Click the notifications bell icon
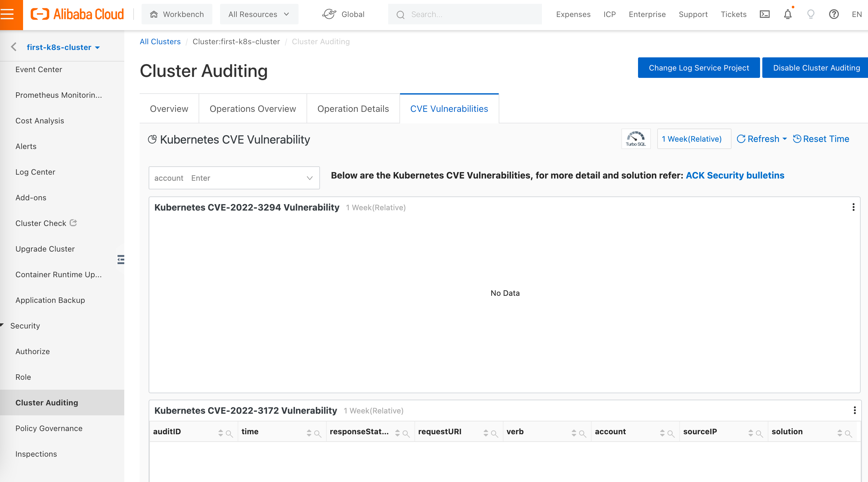The width and height of the screenshot is (868, 482). coord(788,14)
